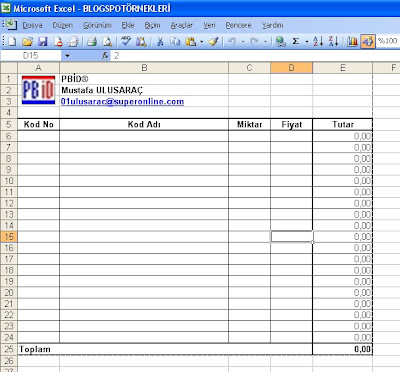
Task: Click the formula bar containing value 2
Action: click(x=255, y=56)
